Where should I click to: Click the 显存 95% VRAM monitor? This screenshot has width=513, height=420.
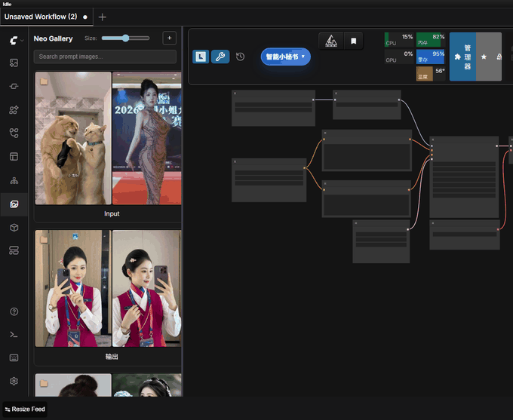(431, 57)
